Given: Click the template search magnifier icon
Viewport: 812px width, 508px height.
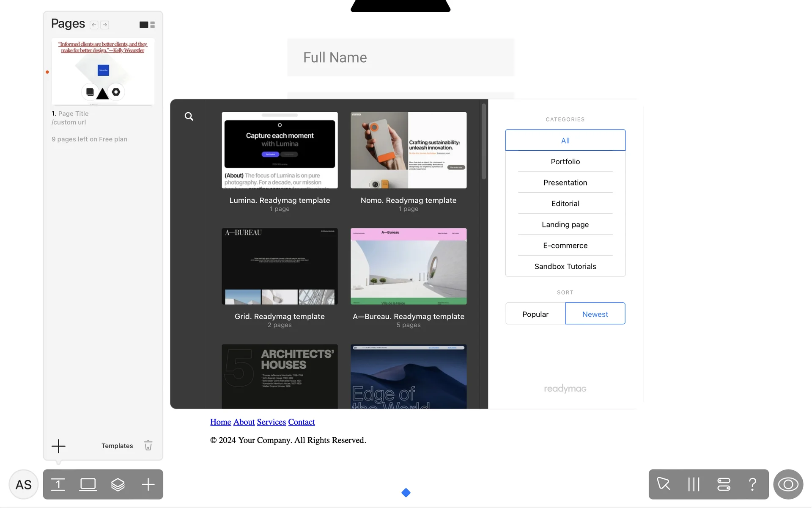Looking at the screenshot, I should 189,116.
